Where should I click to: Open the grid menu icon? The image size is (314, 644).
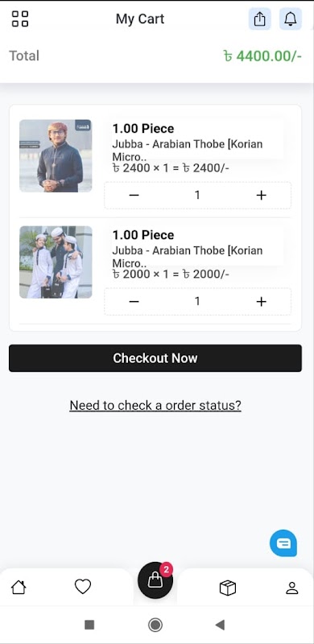coord(20,19)
